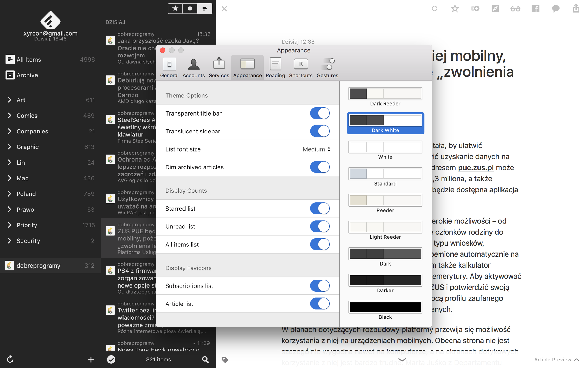This screenshot has height=368, width=588.
Task: Show all articles filter in list header
Action: click(x=204, y=8)
